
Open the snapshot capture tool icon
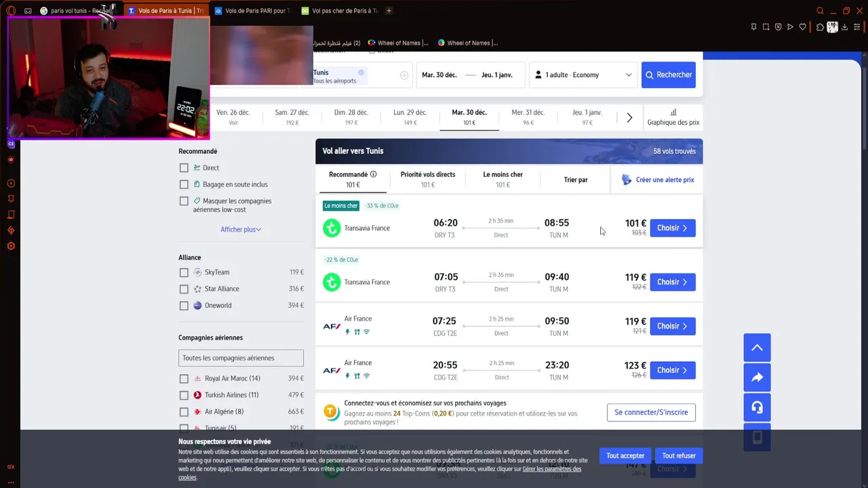tap(766, 27)
